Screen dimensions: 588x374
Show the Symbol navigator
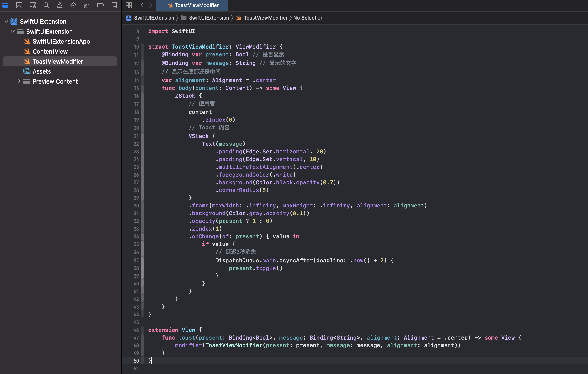[32, 5]
